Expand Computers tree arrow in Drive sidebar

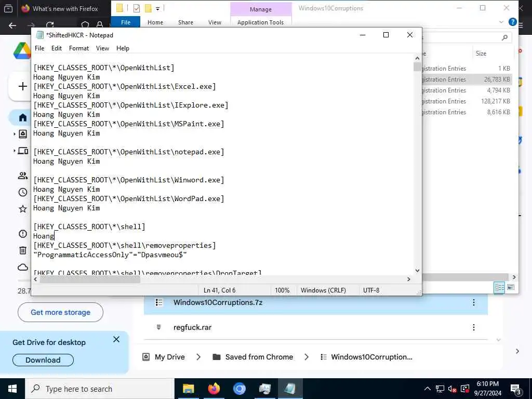tap(15, 151)
